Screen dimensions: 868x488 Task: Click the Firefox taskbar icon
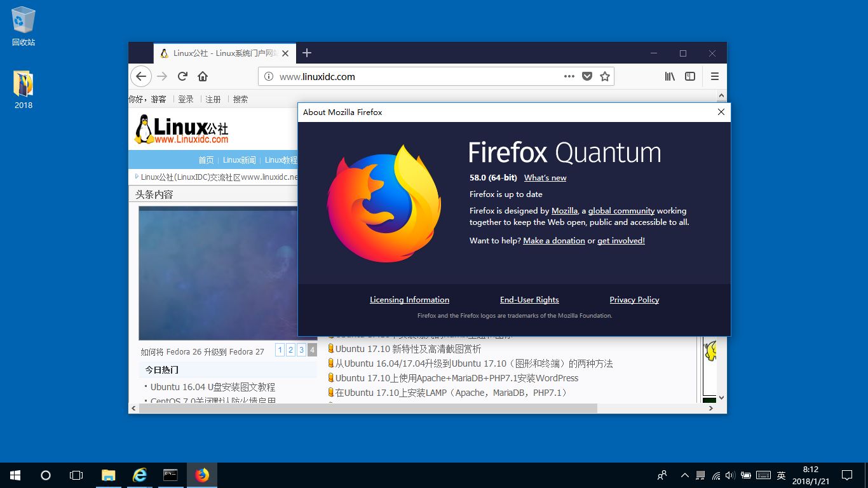click(202, 475)
